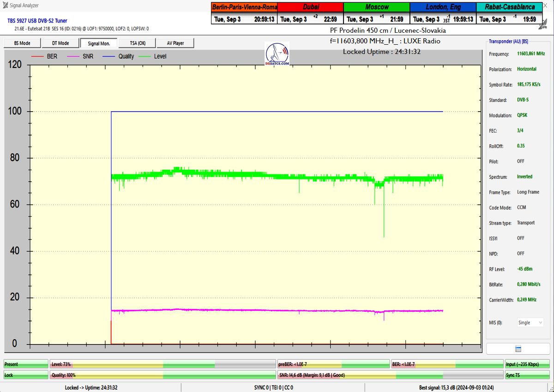Toggle the Present status indicator

pos(25,364)
